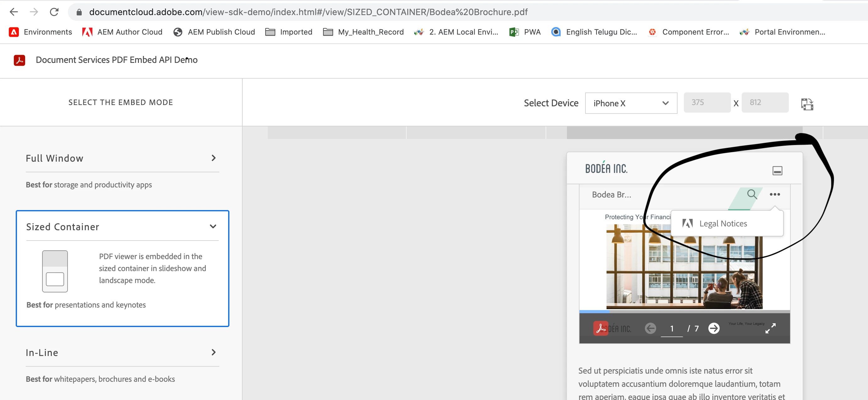
Task: Click the Adobe Acrobat logo in viewer footer
Action: click(600, 328)
